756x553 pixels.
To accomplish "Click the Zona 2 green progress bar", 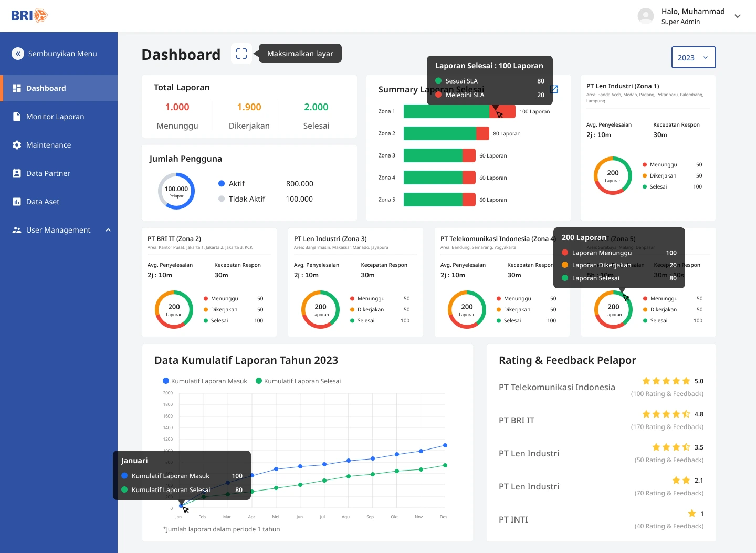I will point(439,133).
